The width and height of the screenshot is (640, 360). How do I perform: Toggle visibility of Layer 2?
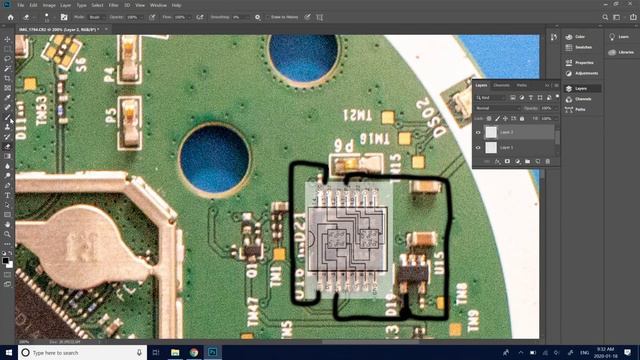coord(478,132)
